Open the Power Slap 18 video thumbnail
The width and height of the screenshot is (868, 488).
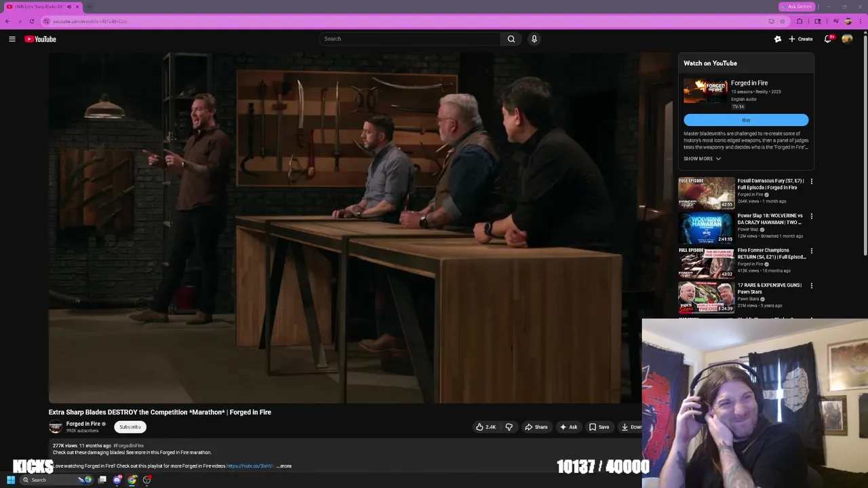[x=706, y=228]
